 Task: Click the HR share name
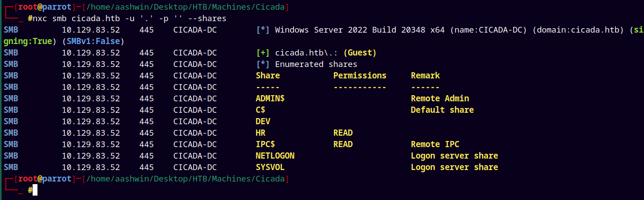(261, 133)
